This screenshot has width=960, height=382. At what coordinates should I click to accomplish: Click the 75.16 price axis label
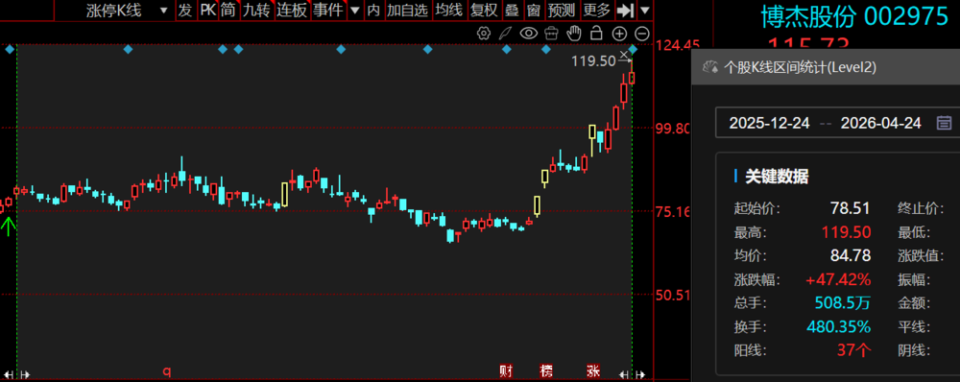click(x=673, y=212)
